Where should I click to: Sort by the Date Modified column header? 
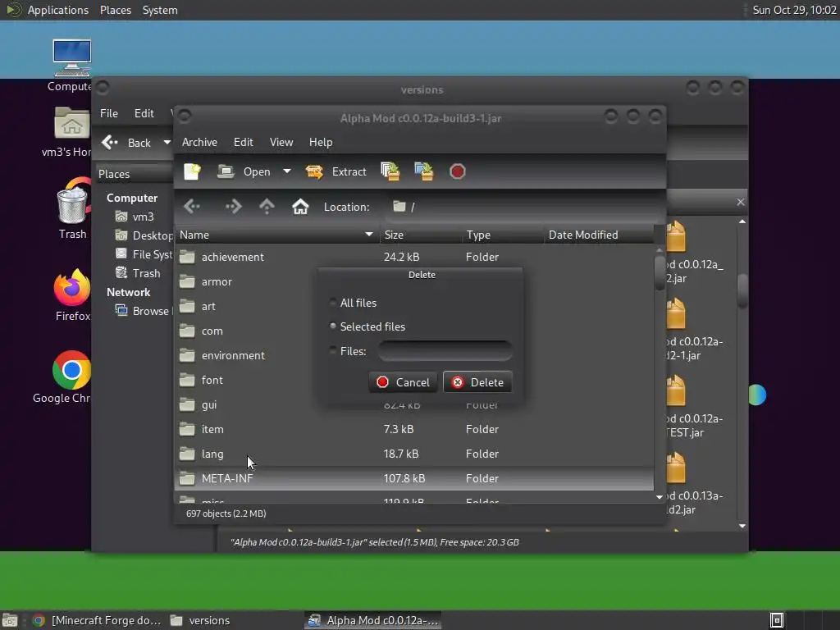pos(599,235)
